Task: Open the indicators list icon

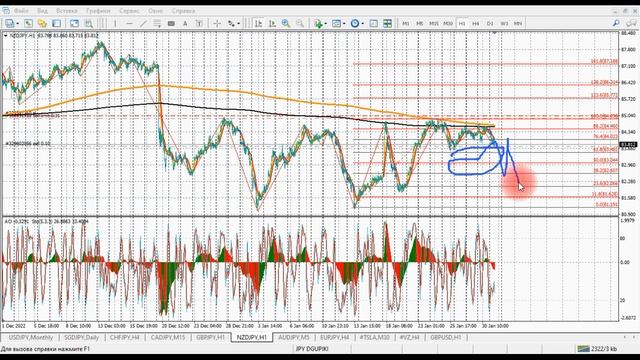Action: 336,24
